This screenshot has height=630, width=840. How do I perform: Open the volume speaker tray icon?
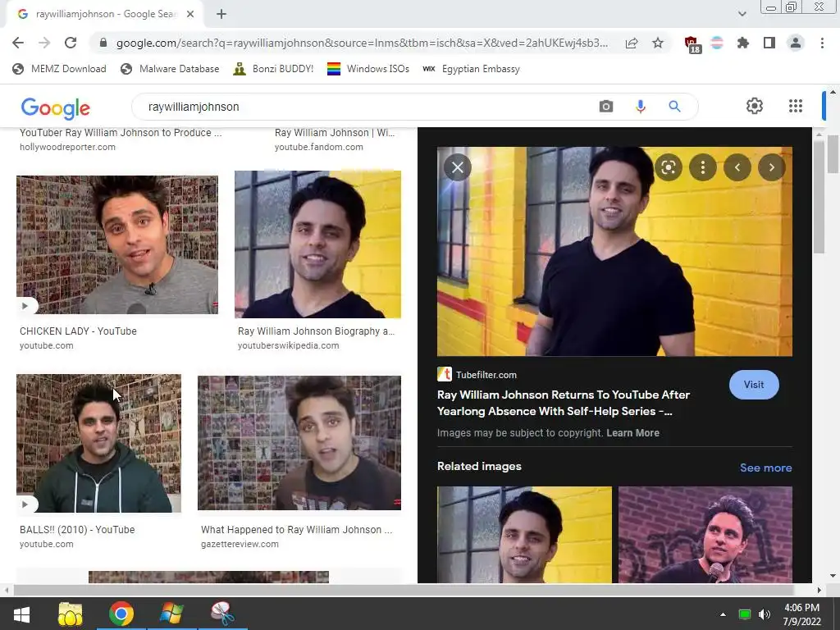click(x=765, y=614)
